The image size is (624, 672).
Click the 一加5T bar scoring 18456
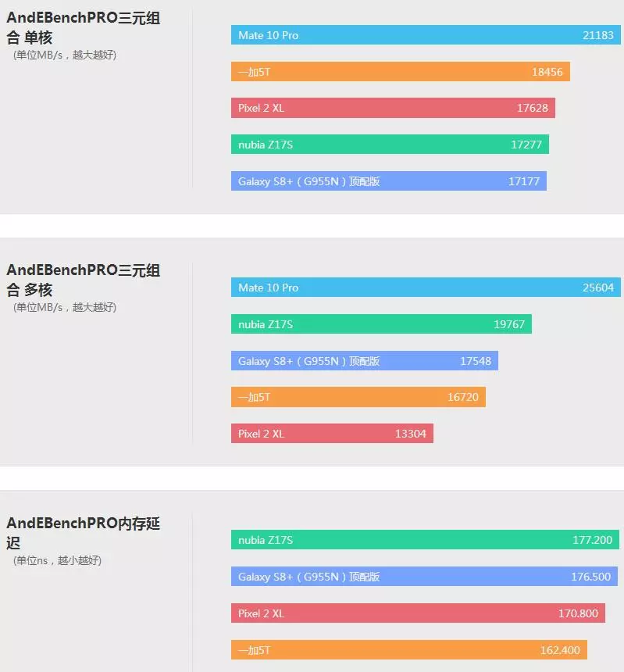(x=401, y=72)
